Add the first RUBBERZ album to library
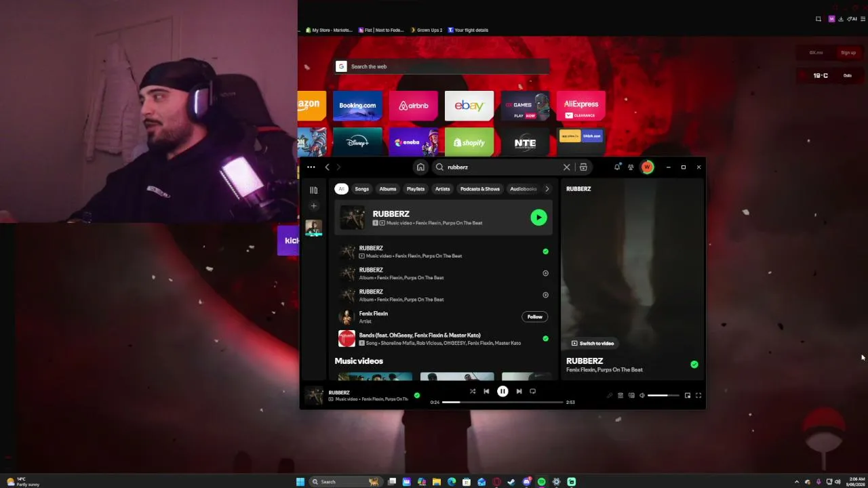 coord(545,273)
